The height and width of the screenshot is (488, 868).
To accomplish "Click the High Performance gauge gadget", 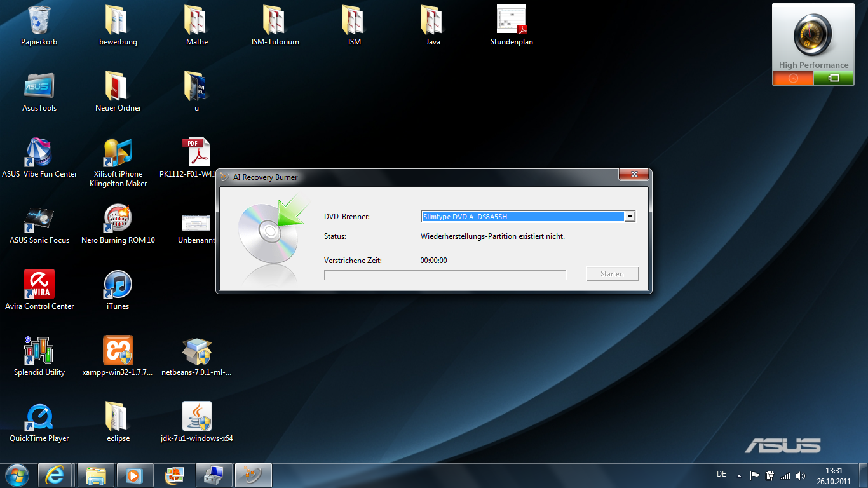I will [x=813, y=36].
